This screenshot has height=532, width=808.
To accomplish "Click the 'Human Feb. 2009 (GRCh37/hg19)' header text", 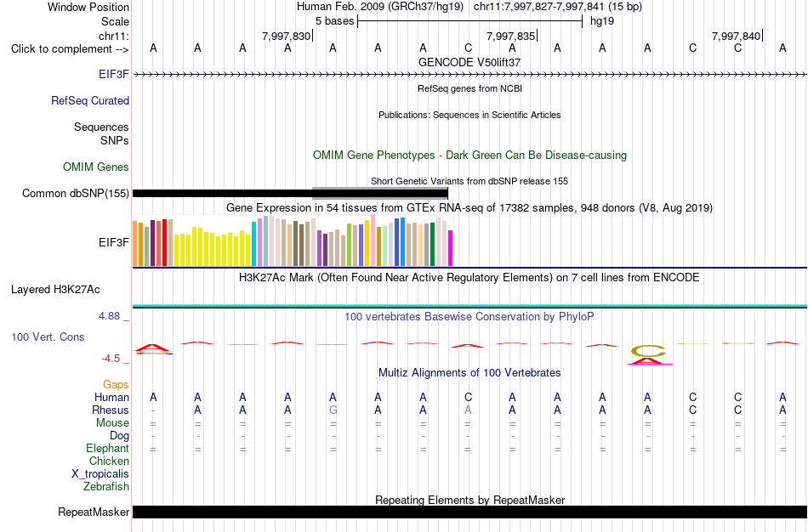I will 380,7.
